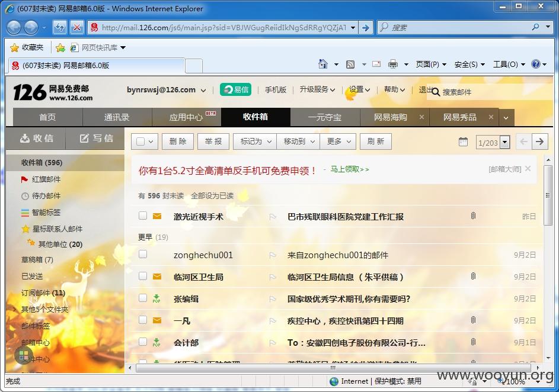Open 易信 green button
The width and height of the screenshot is (559, 392).
click(x=235, y=90)
